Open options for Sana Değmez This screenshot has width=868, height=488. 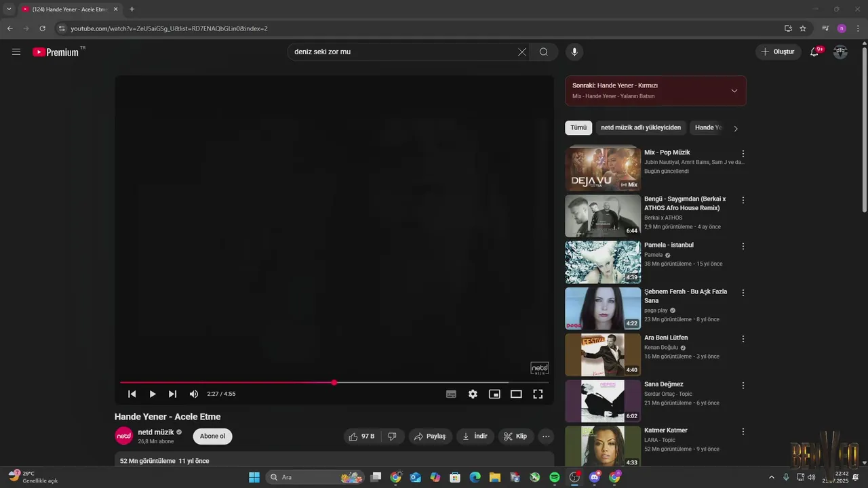coord(743,385)
